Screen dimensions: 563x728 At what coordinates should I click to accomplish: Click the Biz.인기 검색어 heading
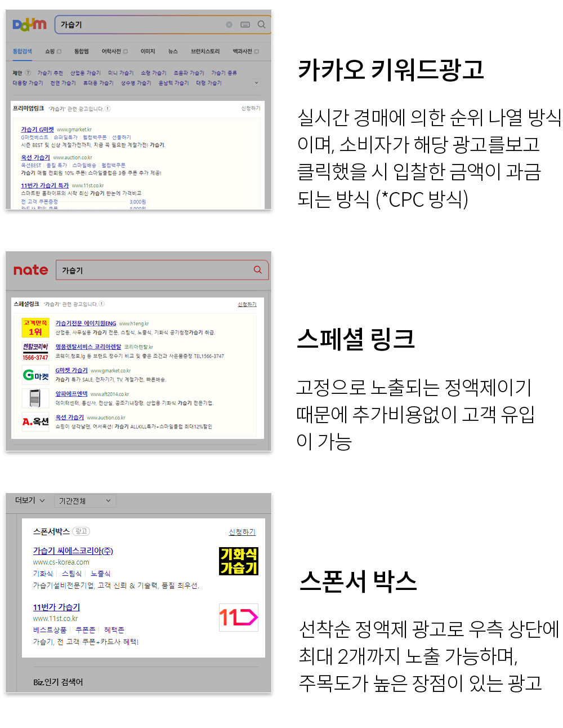pyautogui.click(x=58, y=682)
